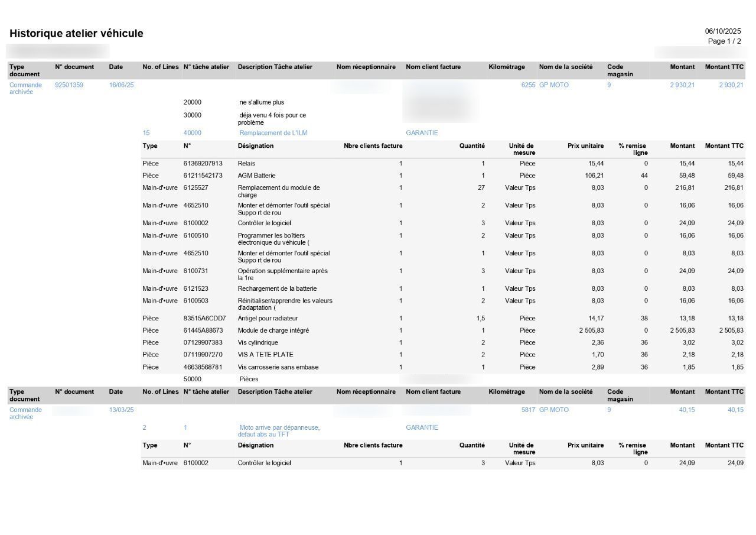
Task: Open the 'Remplacement de L'ILM' task description
Action: pos(273,133)
